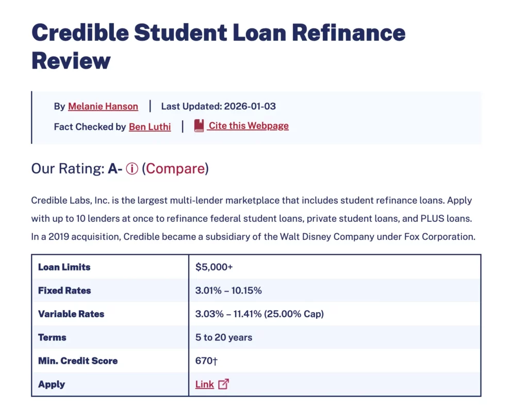Open Ben Luthi's fact-checker profile link
The width and height of the screenshot is (528, 420).
150,126
